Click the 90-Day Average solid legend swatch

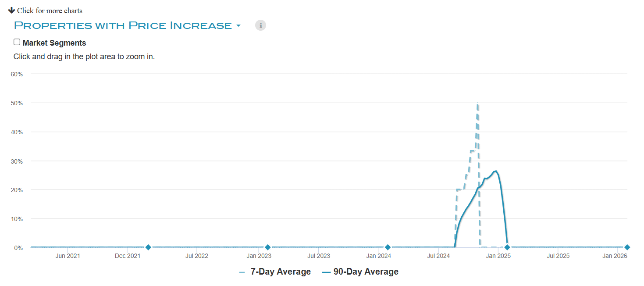326,272
